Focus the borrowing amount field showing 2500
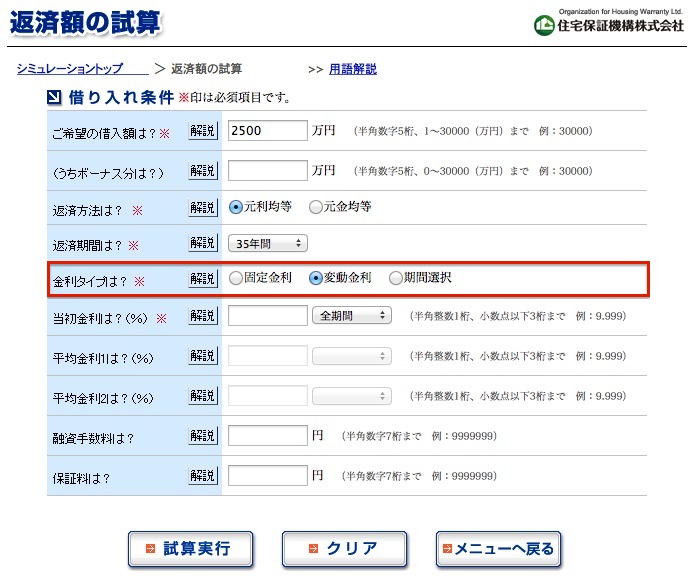Image resolution: width=694 pixels, height=582 pixels. point(268,131)
